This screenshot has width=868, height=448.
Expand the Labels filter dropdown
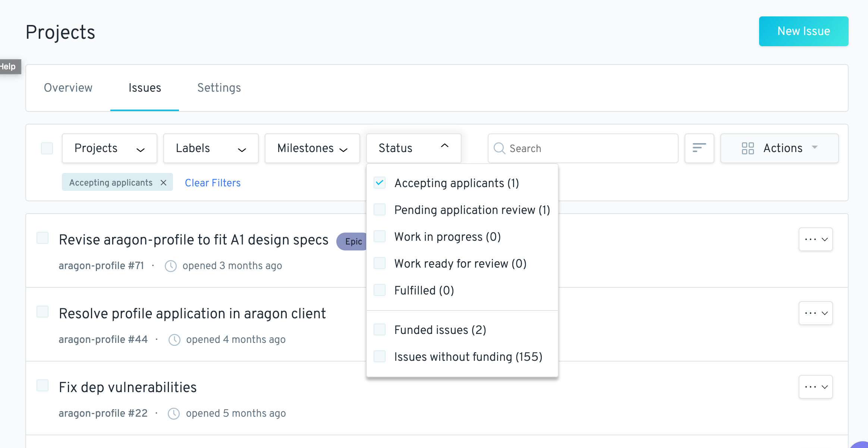[211, 148]
